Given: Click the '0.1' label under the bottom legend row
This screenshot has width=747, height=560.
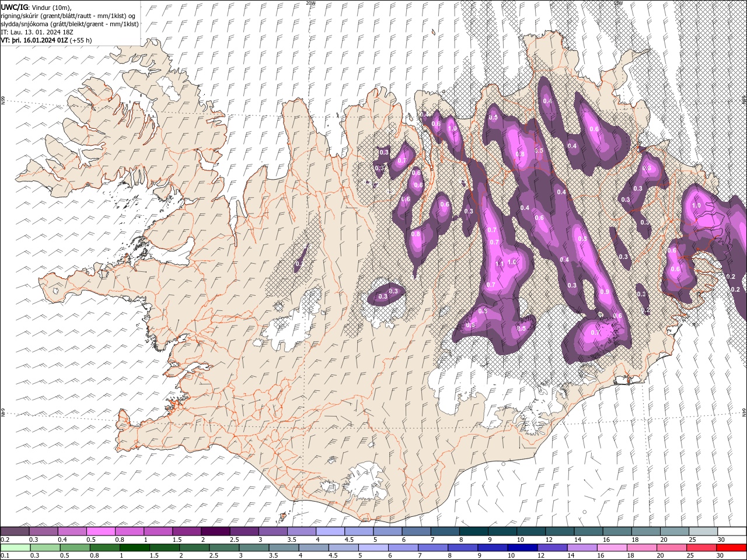Looking at the screenshot, I should point(5,556).
